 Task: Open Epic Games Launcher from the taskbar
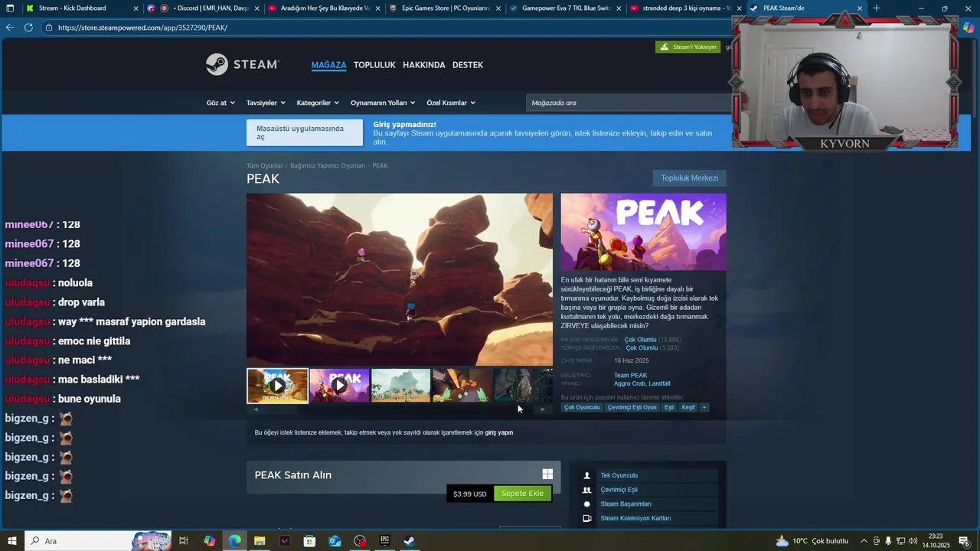click(384, 541)
